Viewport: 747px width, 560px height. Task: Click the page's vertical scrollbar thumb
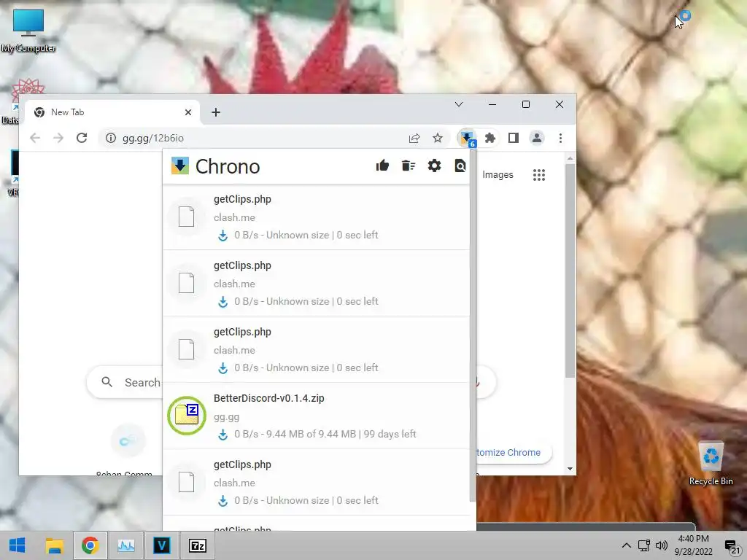click(570, 271)
